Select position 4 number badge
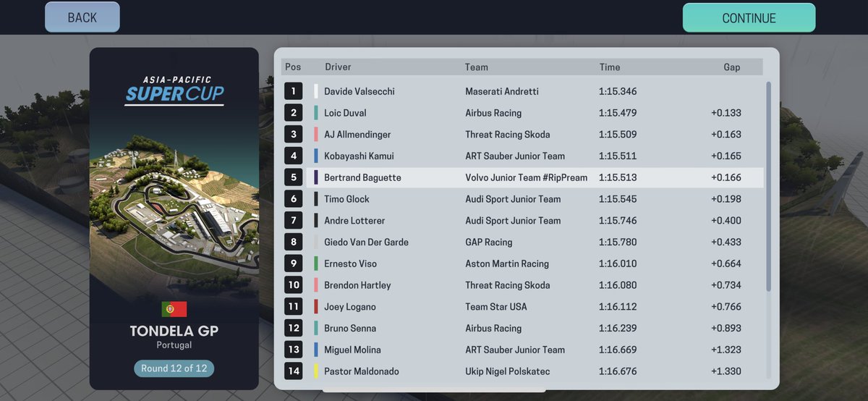 click(x=294, y=156)
